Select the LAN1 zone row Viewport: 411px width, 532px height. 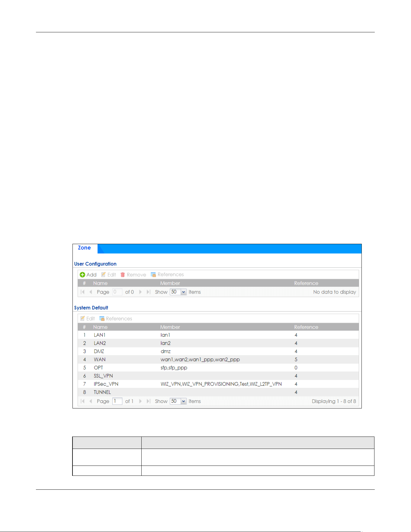coord(218,335)
